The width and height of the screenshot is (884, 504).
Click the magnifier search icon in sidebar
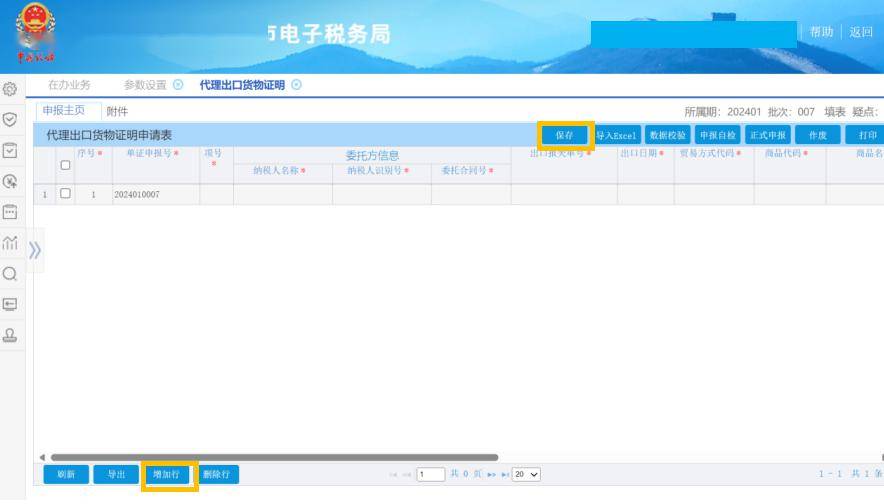click(x=10, y=273)
